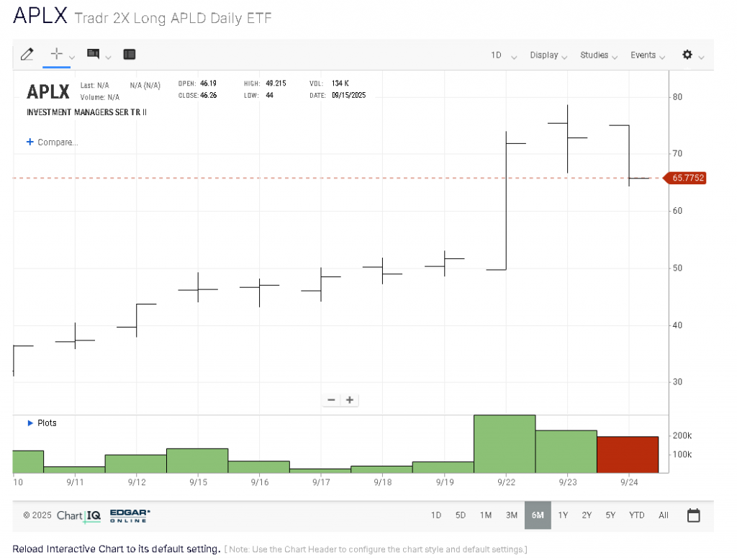The height and width of the screenshot is (560, 737).
Task: Click the zoom in plus button
Action: pyautogui.click(x=350, y=400)
